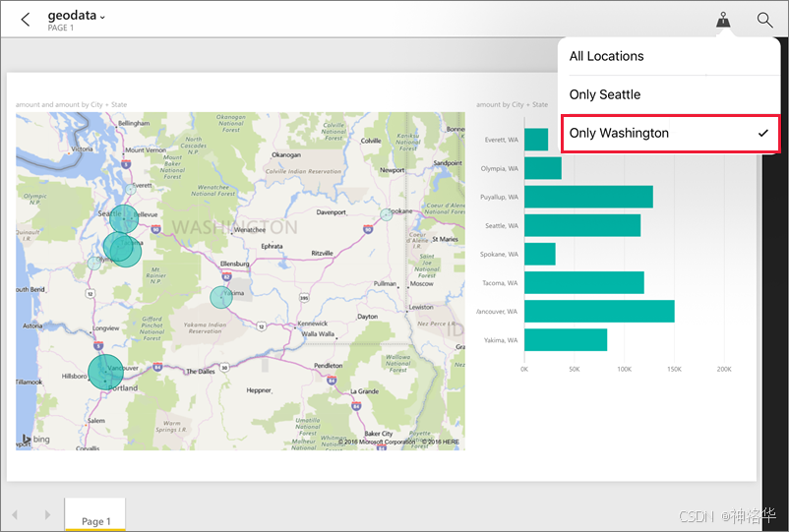Click the 'Puyallup, WA' axis label
Screen dimensions: 789x532
[x=499, y=197]
